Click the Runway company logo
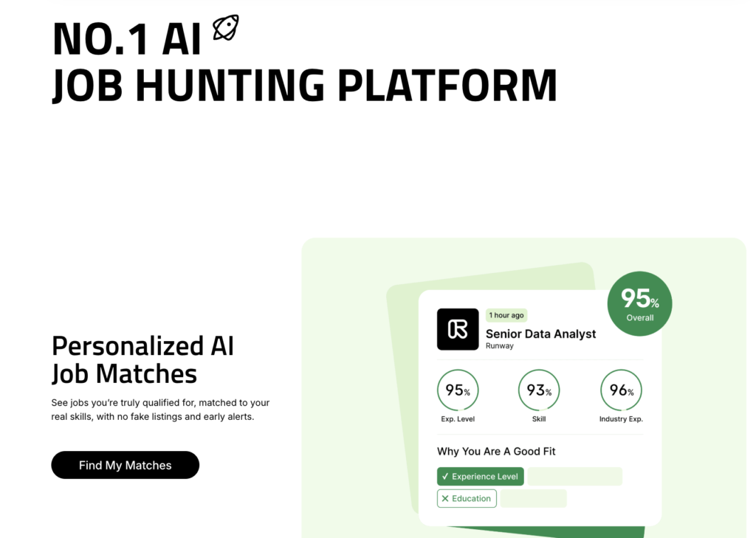 pyautogui.click(x=458, y=329)
